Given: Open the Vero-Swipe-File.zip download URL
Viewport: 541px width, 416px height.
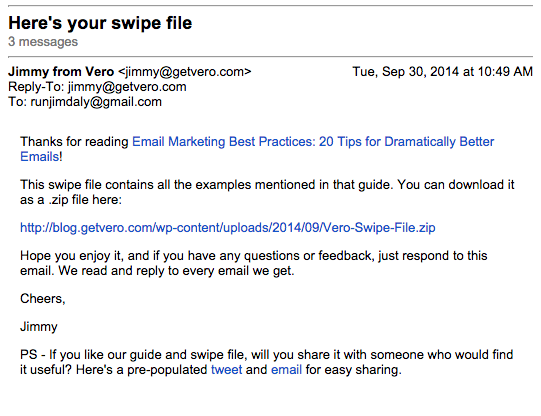Looking at the screenshot, I should click(x=228, y=228).
